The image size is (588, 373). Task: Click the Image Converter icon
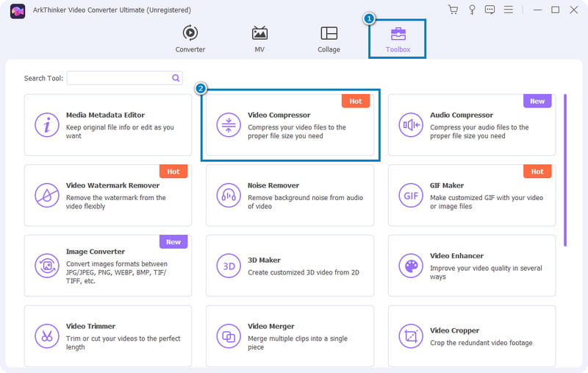(x=47, y=266)
